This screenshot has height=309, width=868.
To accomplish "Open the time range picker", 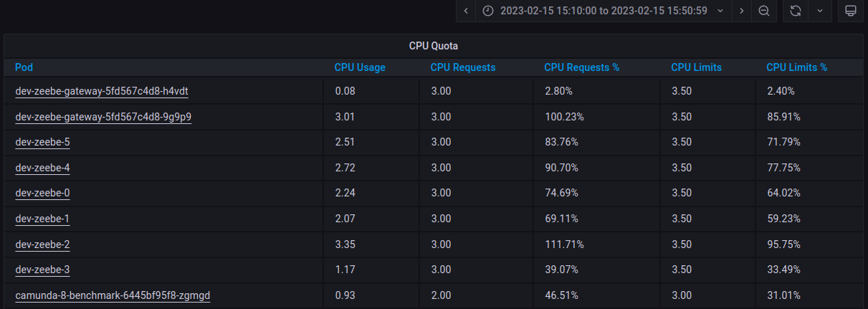I will point(603,11).
